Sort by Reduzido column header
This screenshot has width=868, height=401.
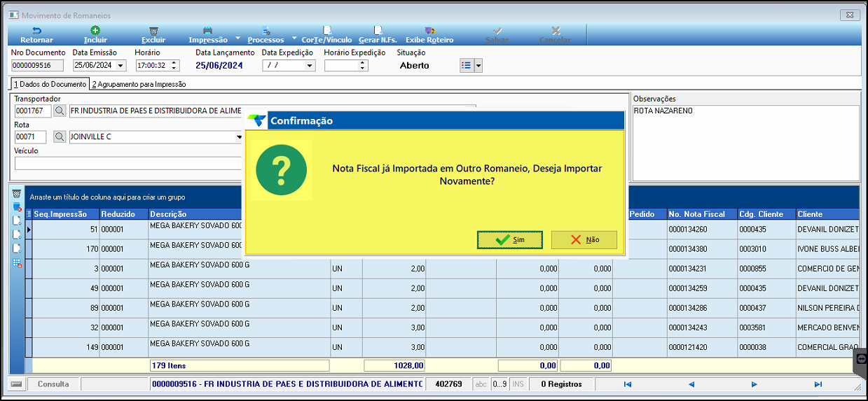tap(123, 214)
